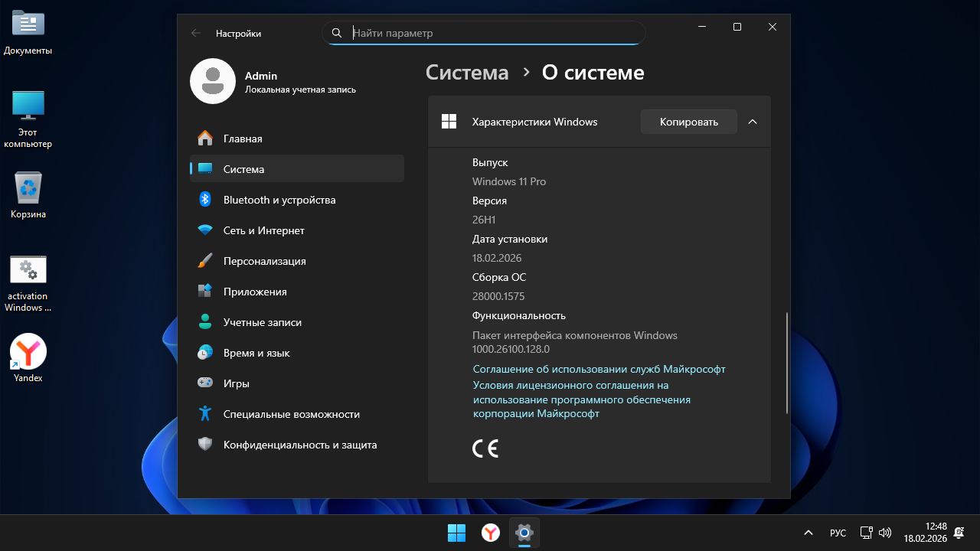980x551 pixels.
Task: Click Система in the breadcrumb header
Action: 467,73
